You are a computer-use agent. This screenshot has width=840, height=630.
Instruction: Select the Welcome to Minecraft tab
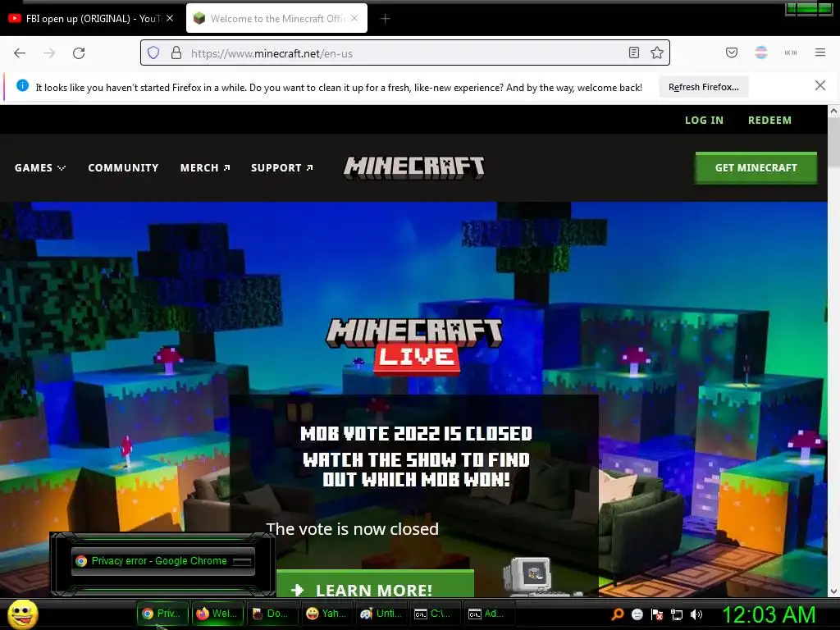point(276,19)
